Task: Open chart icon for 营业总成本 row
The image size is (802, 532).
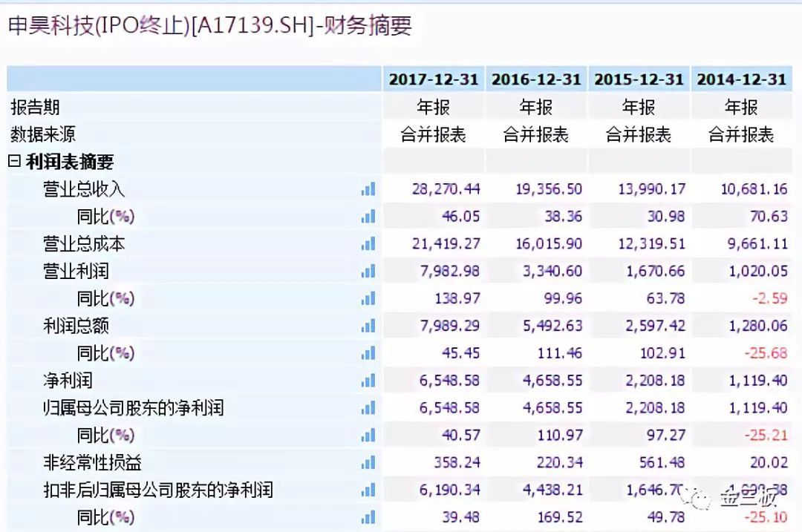Action: [x=368, y=244]
